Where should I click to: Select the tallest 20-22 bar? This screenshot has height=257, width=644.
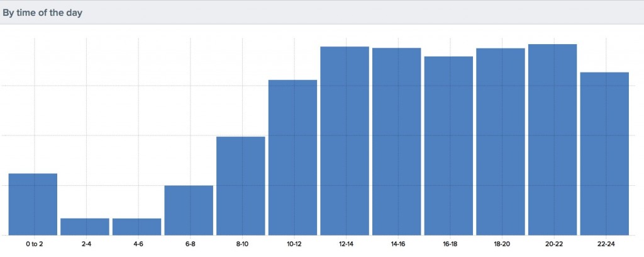pyautogui.click(x=552, y=139)
